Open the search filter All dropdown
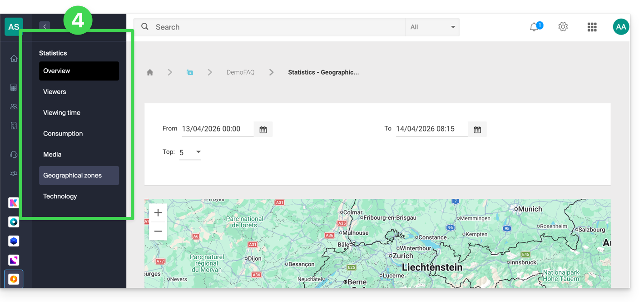Viewport: 644px width, 302px height. (x=432, y=27)
